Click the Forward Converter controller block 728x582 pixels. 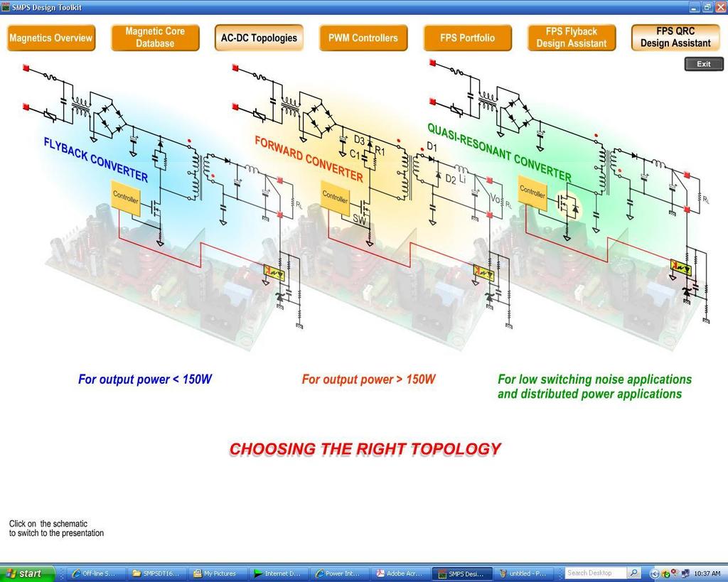point(336,198)
